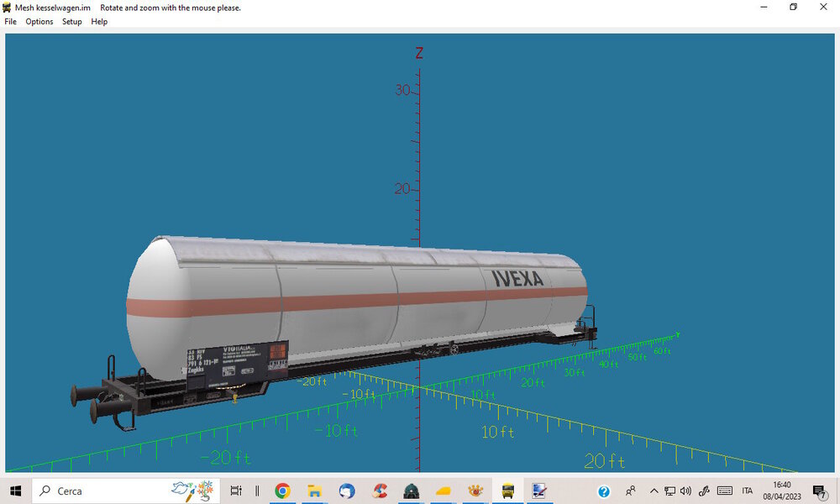
Task: Open the CCleaner icon on taskbar
Action: click(x=380, y=491)
